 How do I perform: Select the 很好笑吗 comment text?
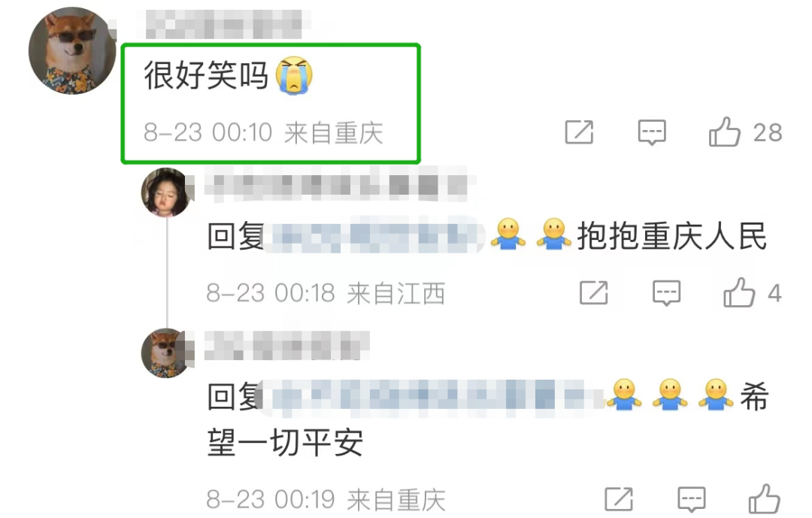[206, 76]
